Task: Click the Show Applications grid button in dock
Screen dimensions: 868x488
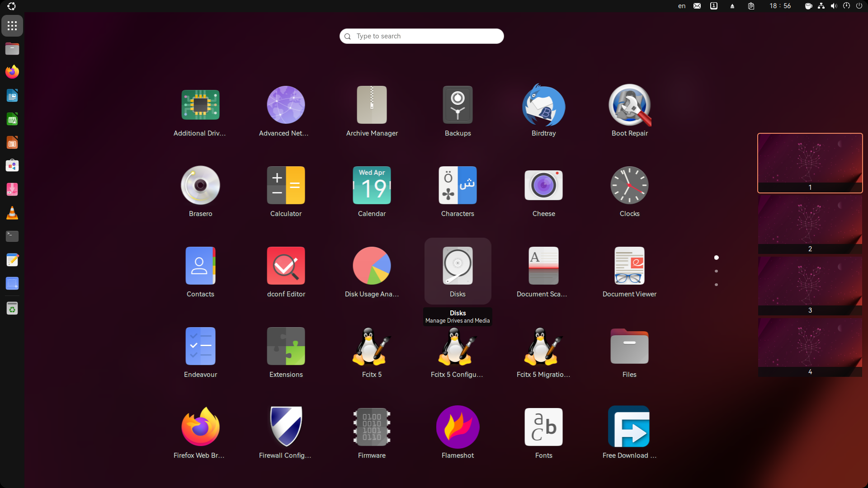Action: (12, 26)
